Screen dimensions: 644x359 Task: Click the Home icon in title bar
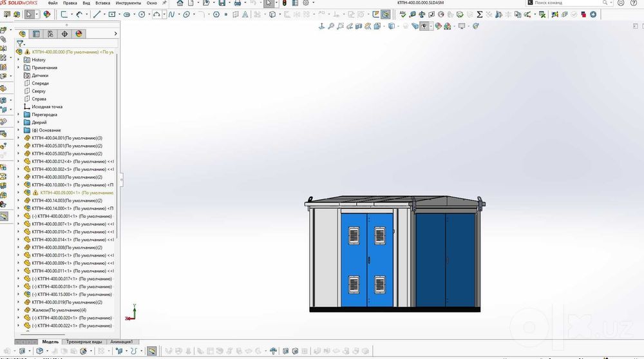[x=180, y=3]
